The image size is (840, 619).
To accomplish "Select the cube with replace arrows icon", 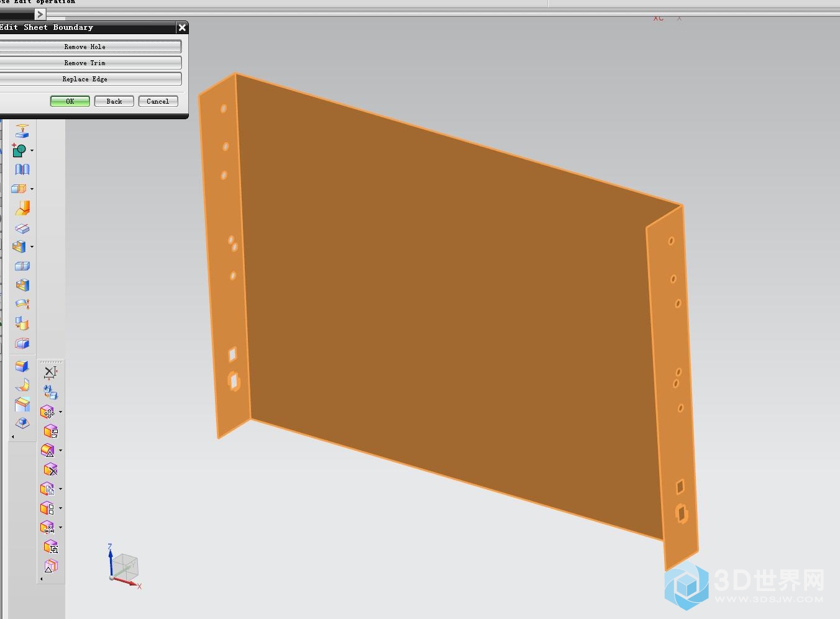I will (x=51, y=431).
